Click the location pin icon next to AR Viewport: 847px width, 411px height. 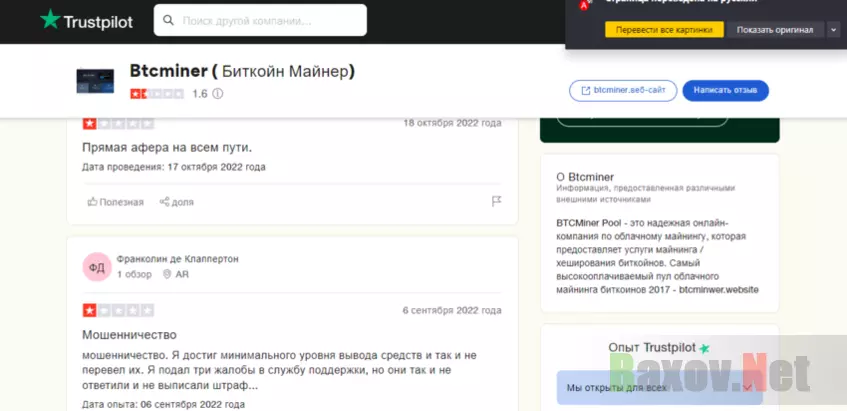click(x=167, y=274)
